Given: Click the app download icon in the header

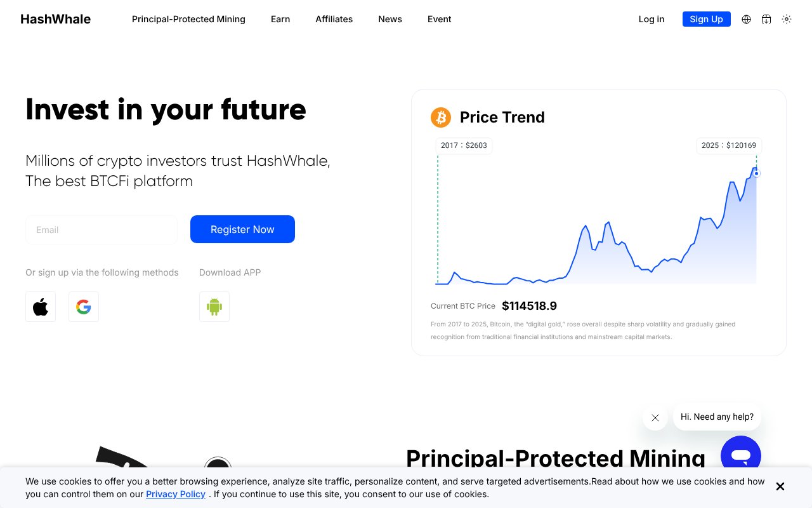Looking at the screenshot, I should (x=766, y=19).
